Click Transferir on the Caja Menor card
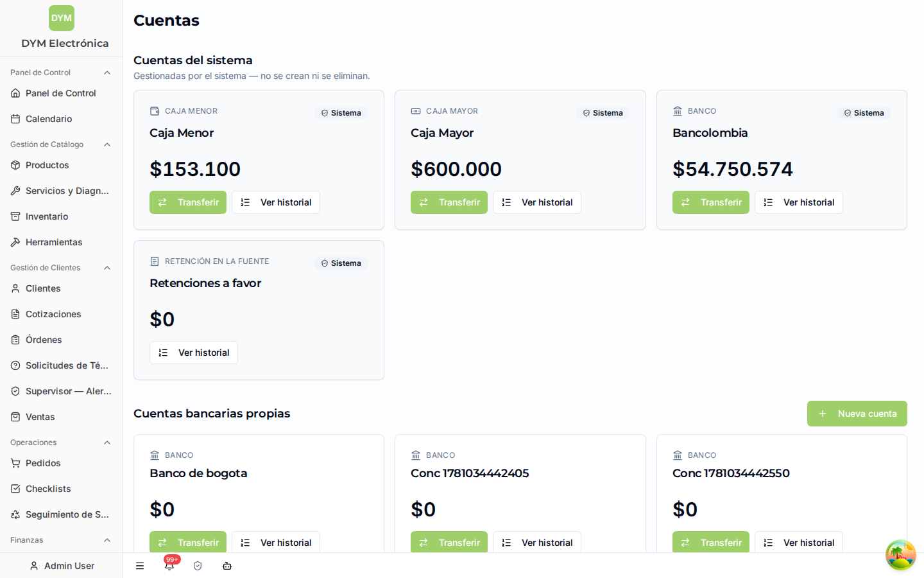Viewport: 924px width, 578px height. (188, 202)
